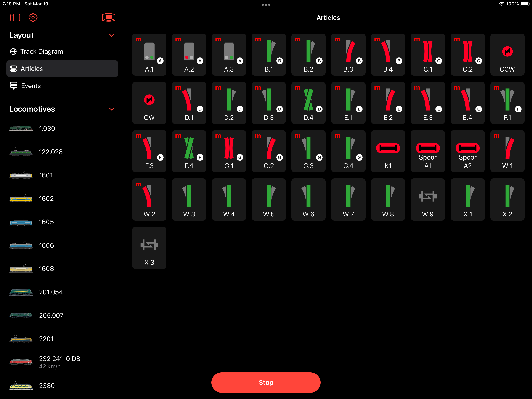532x399 pixels.
Task: Switch turnout B.4
Action: click(x=388, y=55)
